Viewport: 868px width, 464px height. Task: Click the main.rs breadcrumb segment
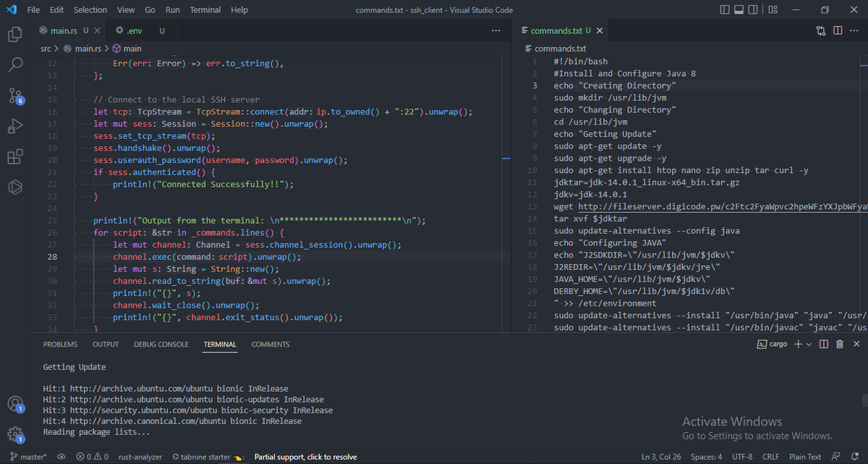pos(82,48)
